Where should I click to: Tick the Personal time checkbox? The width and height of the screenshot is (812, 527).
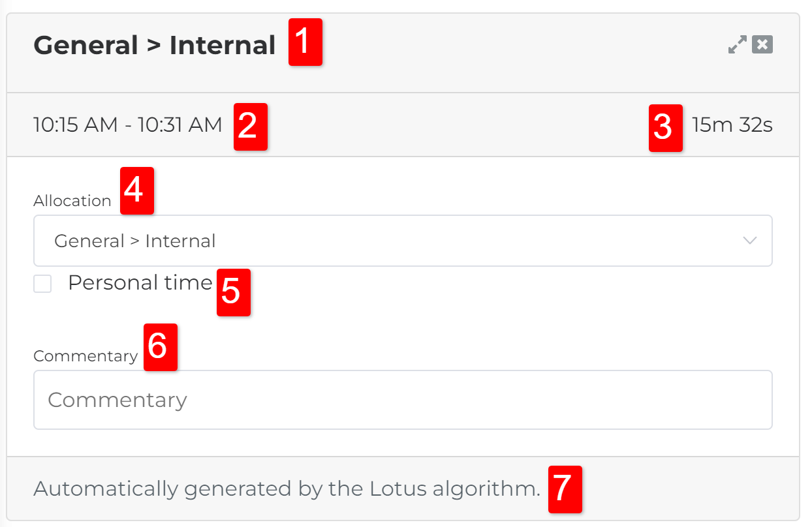coord(42,284)
